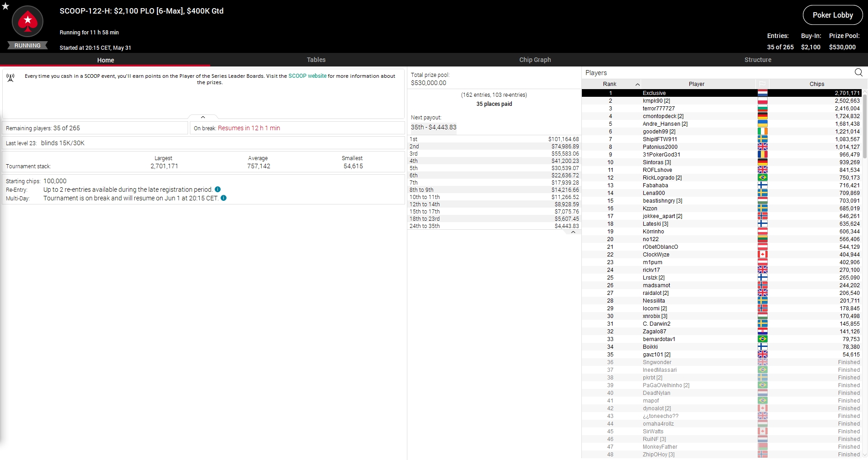Image resolution: width=868 pixels, height=460 pixels.
Task: Open the Re-Entry info icon
Action: 217,190
